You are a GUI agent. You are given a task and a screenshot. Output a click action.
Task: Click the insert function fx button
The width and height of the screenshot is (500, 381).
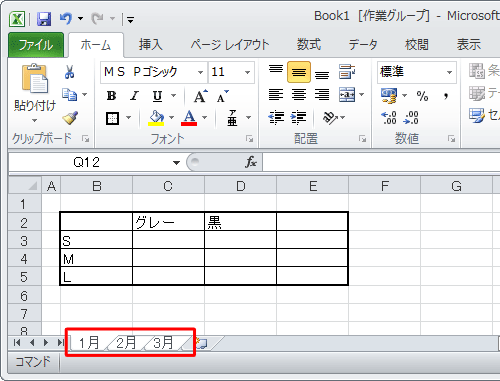point(251,162)
